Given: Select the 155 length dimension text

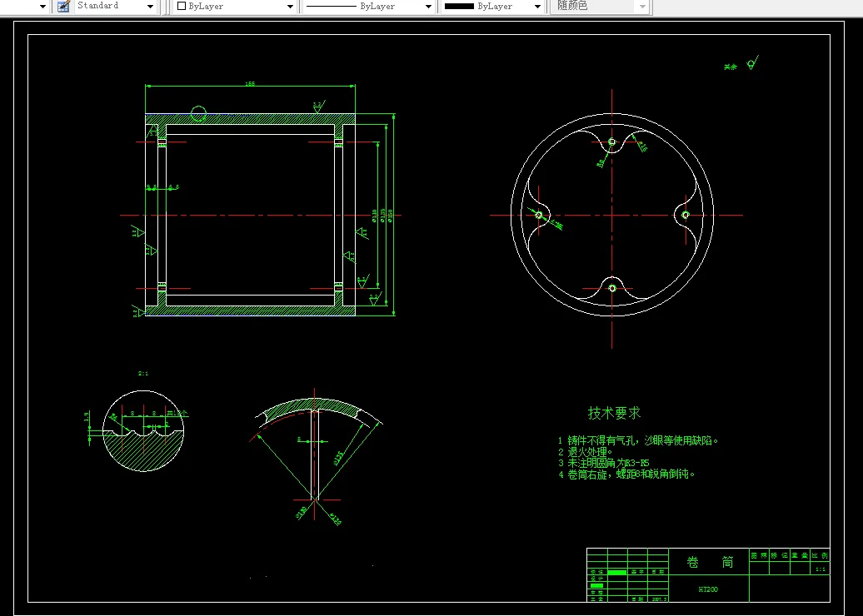Looking at the screenshot, I should coord(250,83).
